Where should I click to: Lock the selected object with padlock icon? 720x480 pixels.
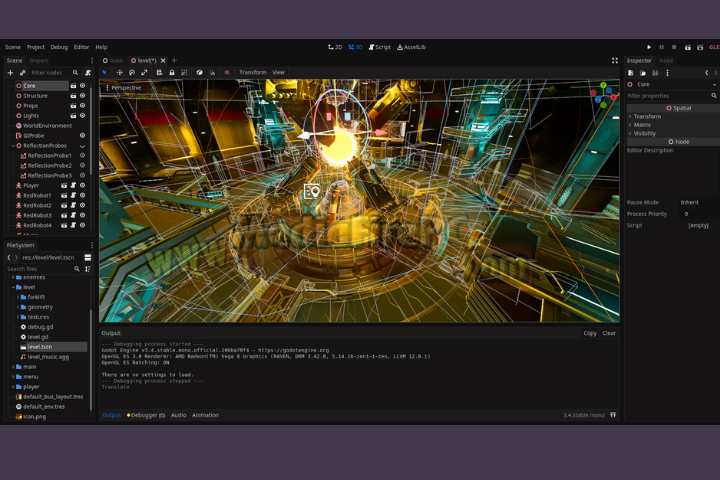click(x=172, y=73)
